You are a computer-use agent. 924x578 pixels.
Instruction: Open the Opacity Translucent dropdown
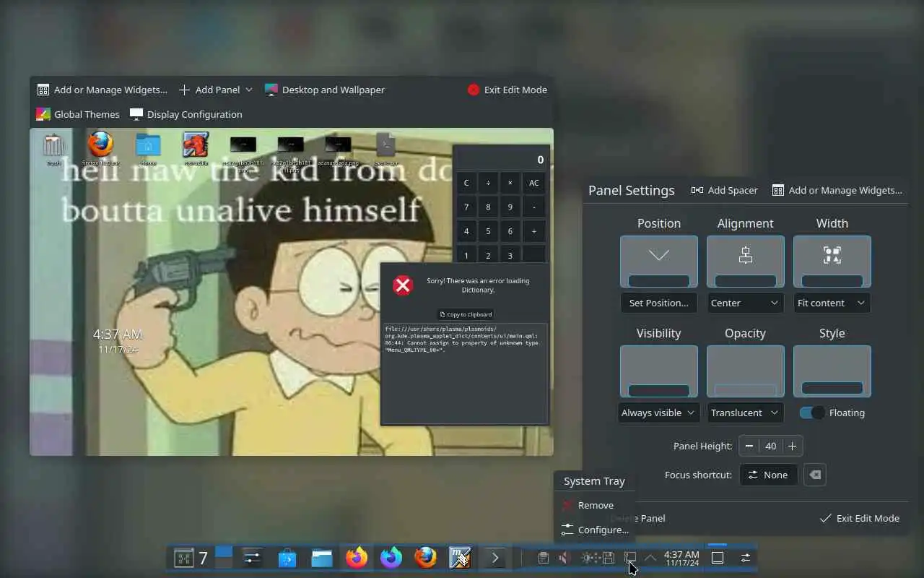(x=745, y=413)
